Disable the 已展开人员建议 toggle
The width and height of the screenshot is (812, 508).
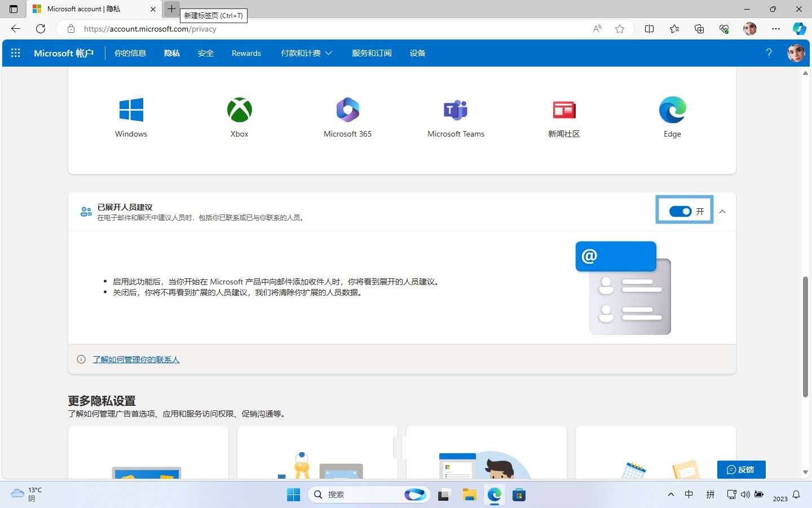click(681, 211)
